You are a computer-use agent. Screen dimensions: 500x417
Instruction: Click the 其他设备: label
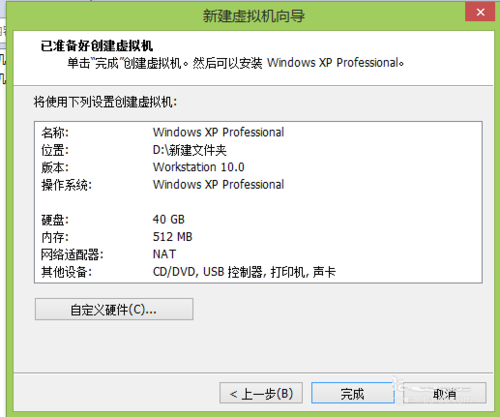point(66,272)
